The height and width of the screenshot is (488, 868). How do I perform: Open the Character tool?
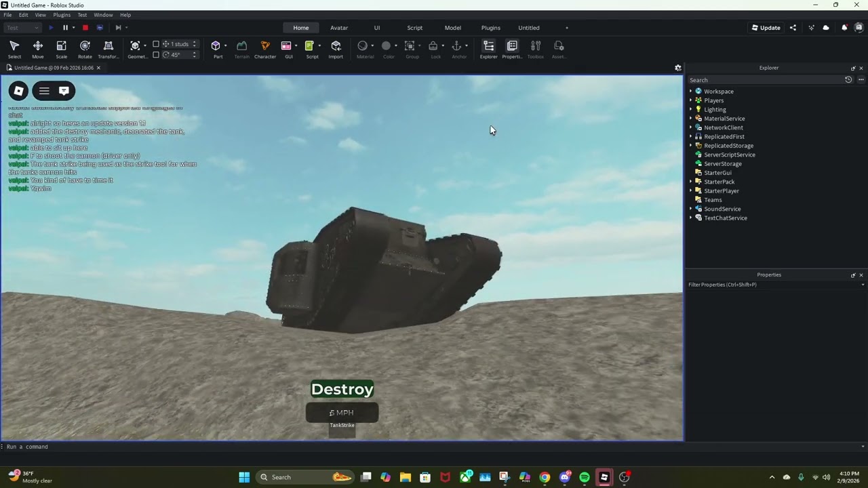point(265,49)
